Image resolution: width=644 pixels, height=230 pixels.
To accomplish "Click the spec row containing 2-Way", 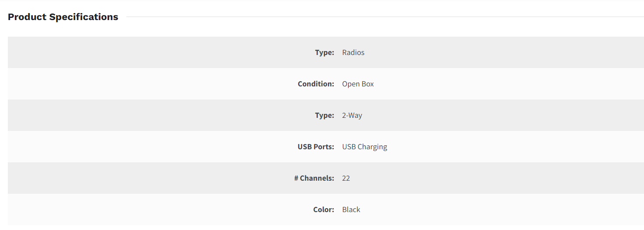I will (326, 115).
